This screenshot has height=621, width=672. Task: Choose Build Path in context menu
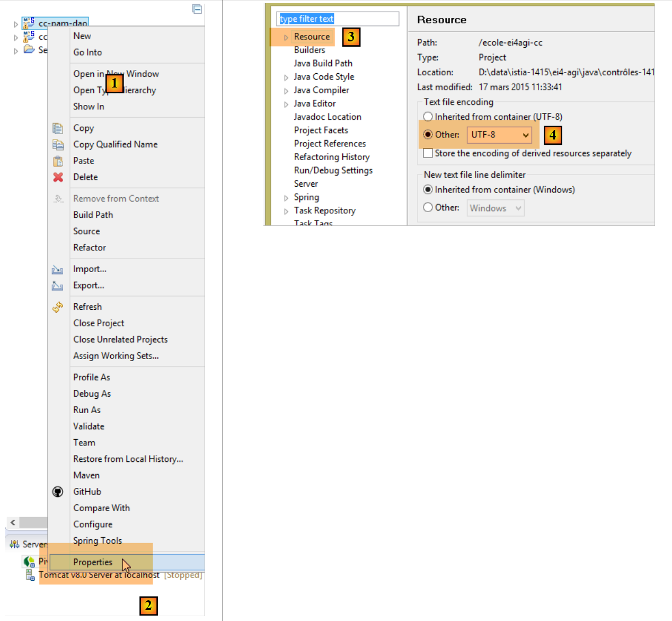[x=93, y=215]
